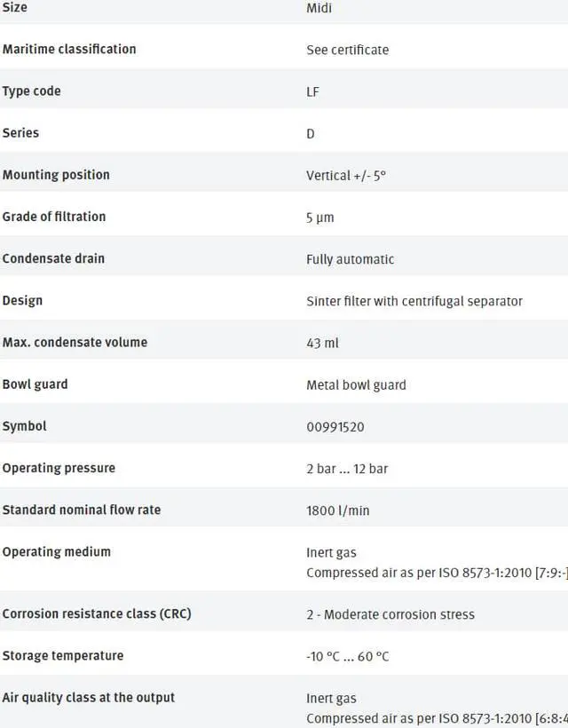Click the "Mounting position" label
Viewport: 568px width, 728px height.
pyautogui.click(x=56, y=175)
